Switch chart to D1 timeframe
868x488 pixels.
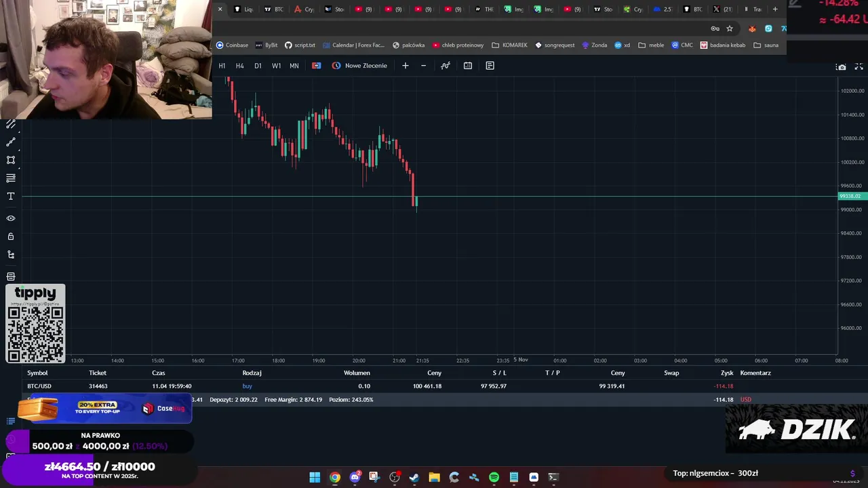pyautogui.click(x=258, y=66)
